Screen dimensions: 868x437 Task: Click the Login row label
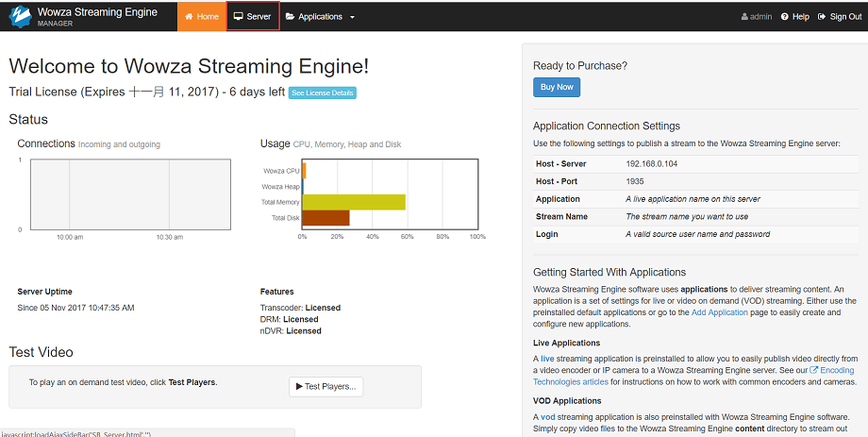547,234
